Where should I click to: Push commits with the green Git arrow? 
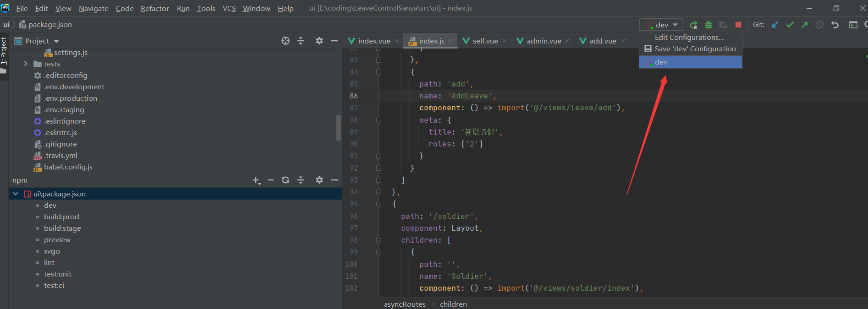coord(804,25)
